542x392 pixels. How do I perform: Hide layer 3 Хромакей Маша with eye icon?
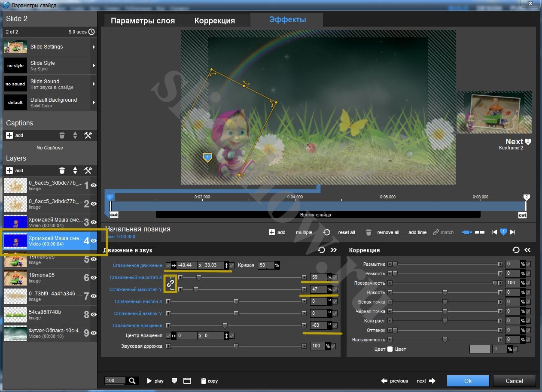93,222
